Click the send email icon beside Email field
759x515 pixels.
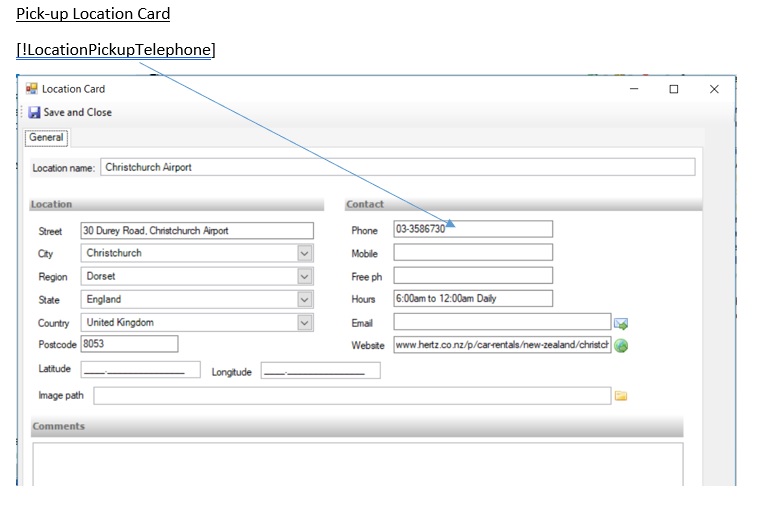click(x=621, y=323)
